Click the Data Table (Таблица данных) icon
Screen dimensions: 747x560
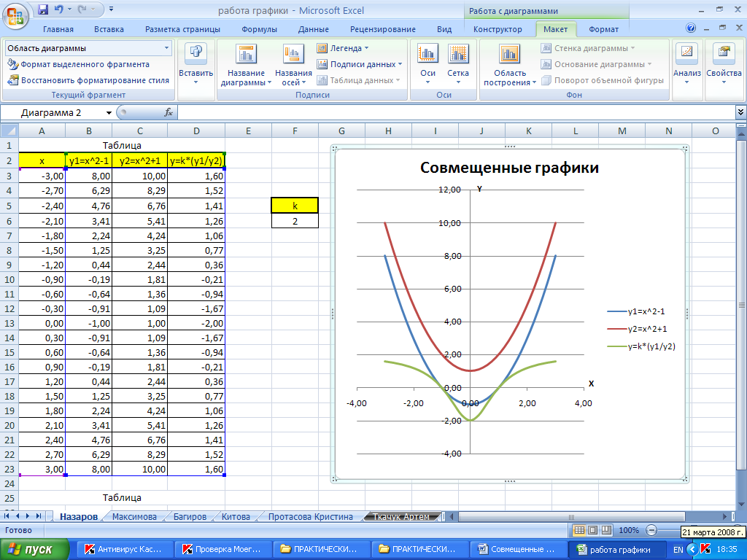tap(322, 80)
